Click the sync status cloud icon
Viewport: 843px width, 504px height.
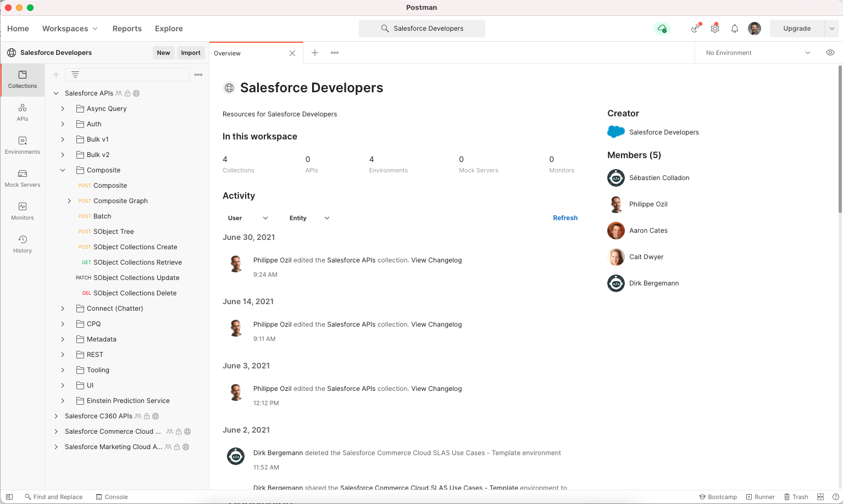[662, 29]
